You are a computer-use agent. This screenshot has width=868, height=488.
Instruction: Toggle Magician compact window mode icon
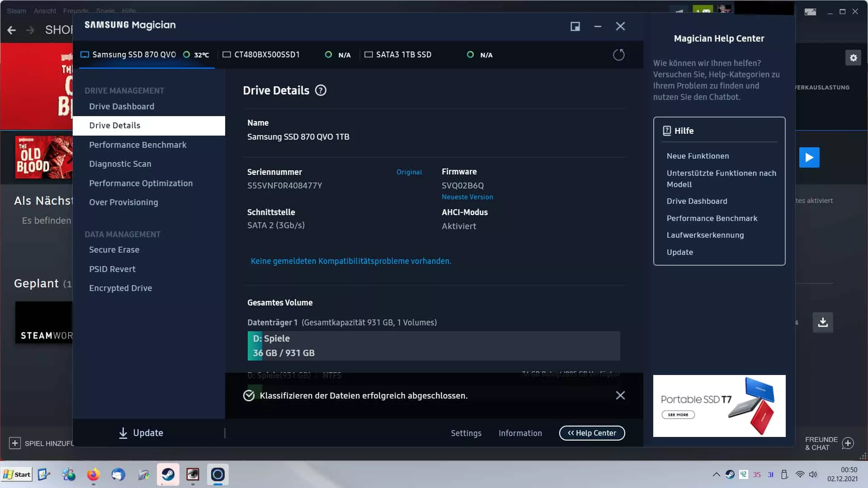(575, 27)
